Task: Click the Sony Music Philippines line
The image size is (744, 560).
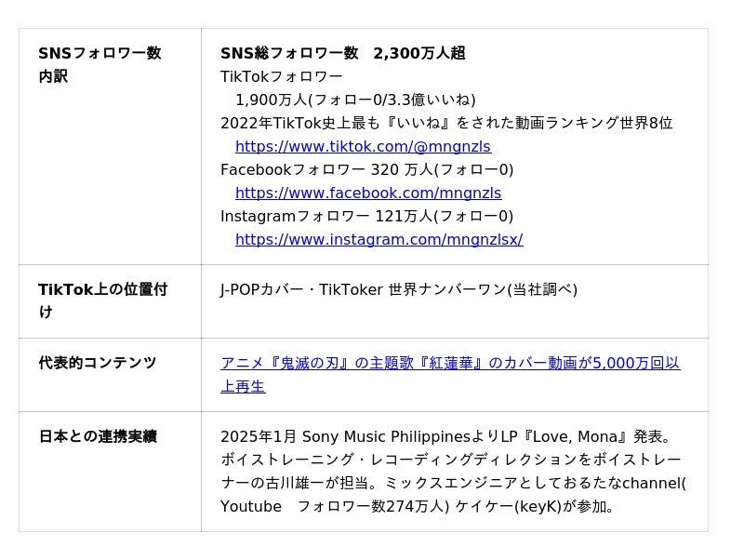Action: [445, 436]
